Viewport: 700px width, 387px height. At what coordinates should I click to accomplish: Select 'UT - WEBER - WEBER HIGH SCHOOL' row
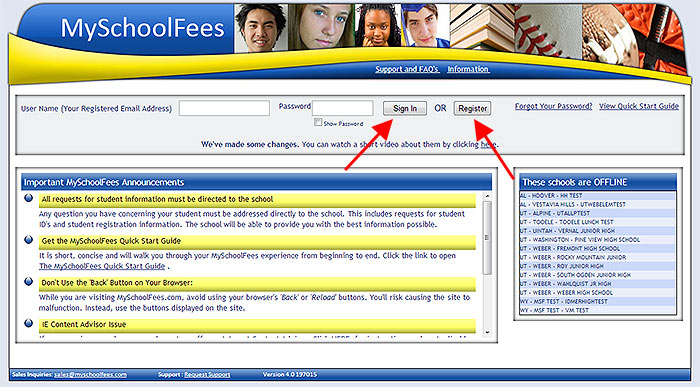pyautogui.click(x=597, y=292)
